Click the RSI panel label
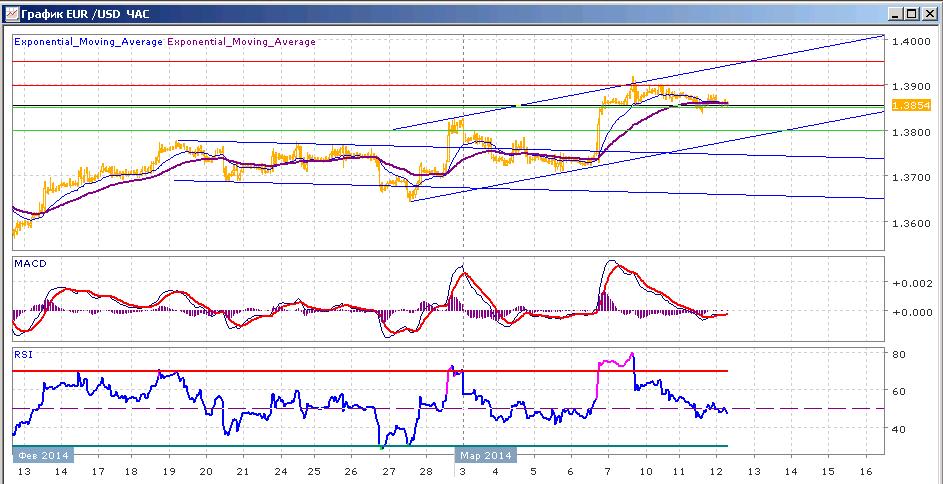The image size is (943, 484). click(x=22, y=355)
